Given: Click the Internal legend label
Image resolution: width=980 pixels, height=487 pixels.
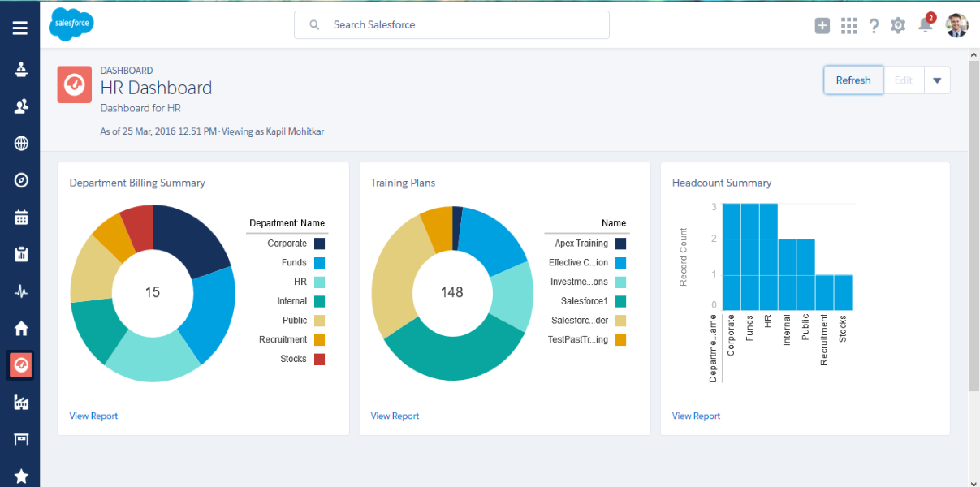Looking at the screenshot, I should pos(292,301).
